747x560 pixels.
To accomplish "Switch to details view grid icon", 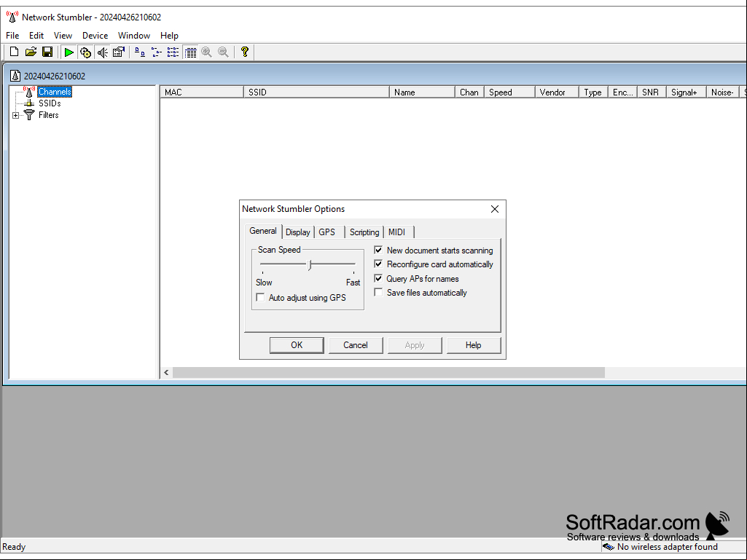I will pyautogui.click(x=190, y=52).
